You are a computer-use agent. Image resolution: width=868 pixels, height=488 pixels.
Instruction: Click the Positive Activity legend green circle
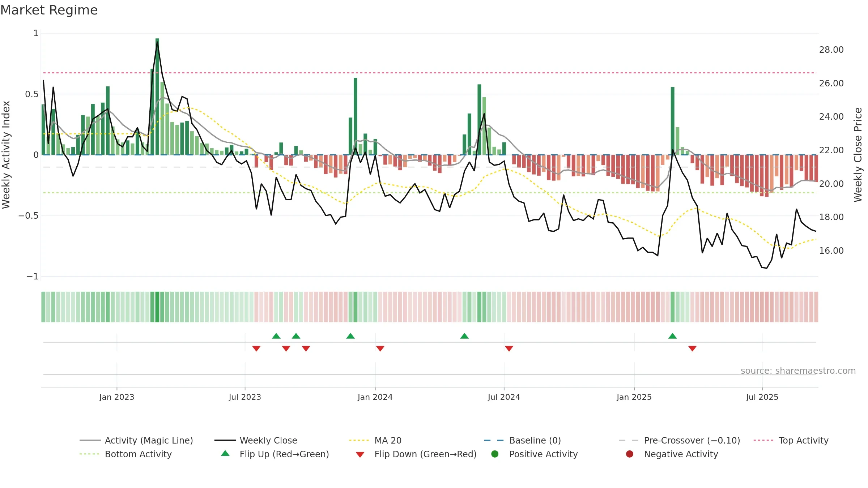point(495,454)
